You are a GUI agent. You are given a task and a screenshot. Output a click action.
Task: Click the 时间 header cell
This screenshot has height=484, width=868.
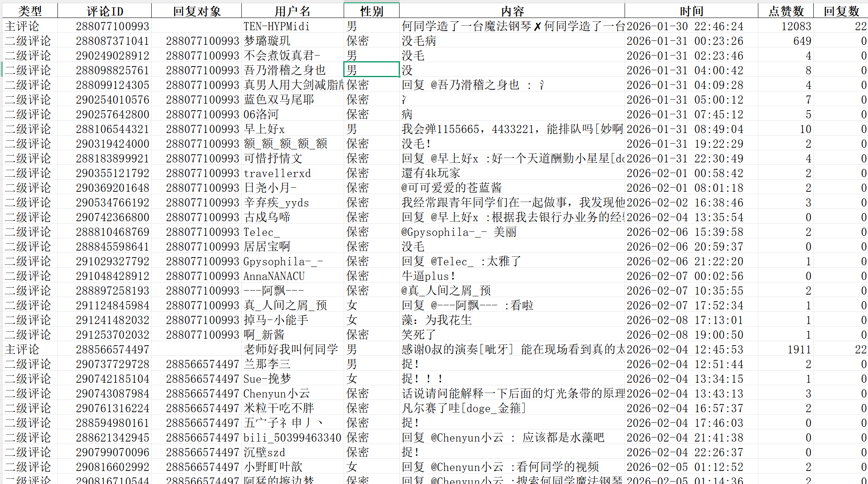coord(691,11)
